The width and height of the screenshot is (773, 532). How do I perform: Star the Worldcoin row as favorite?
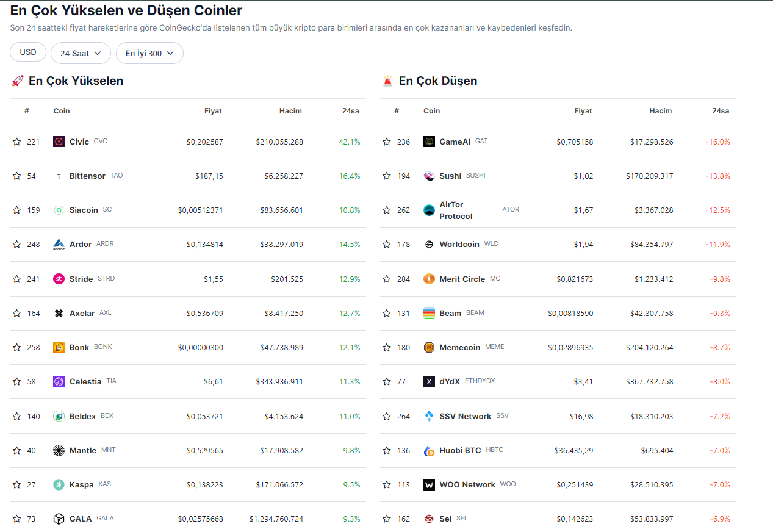tap(386, 244)
